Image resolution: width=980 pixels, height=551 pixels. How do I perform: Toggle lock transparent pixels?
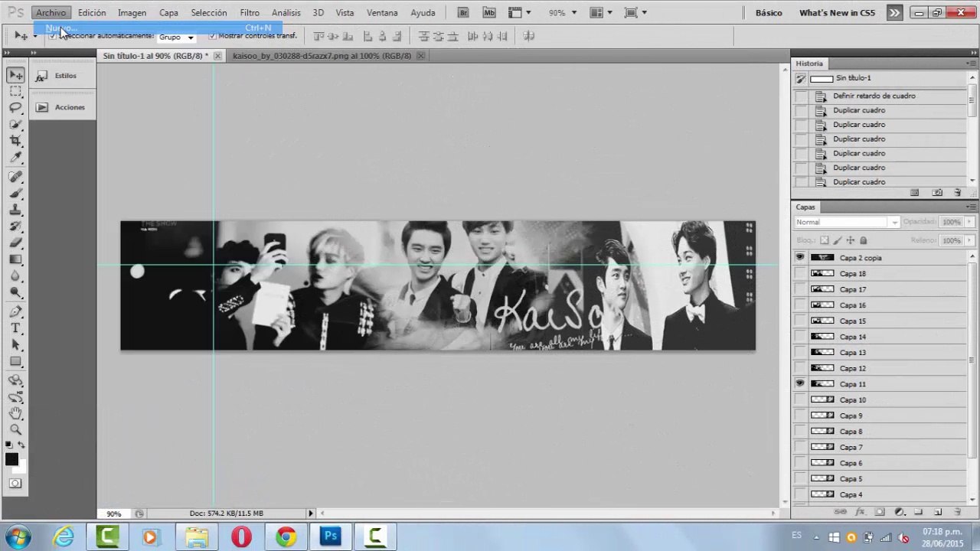(x=824, y=240)
